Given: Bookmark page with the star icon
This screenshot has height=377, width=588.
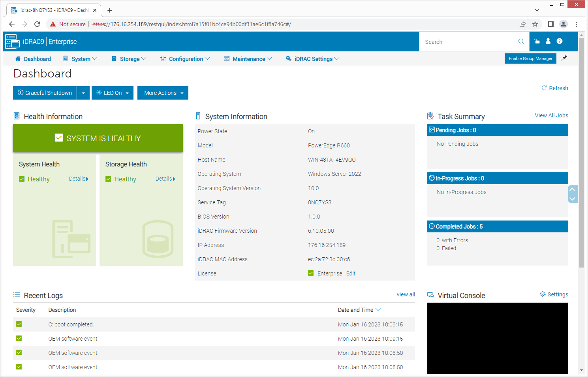Looking at the screenshot, I should [535, 24].
